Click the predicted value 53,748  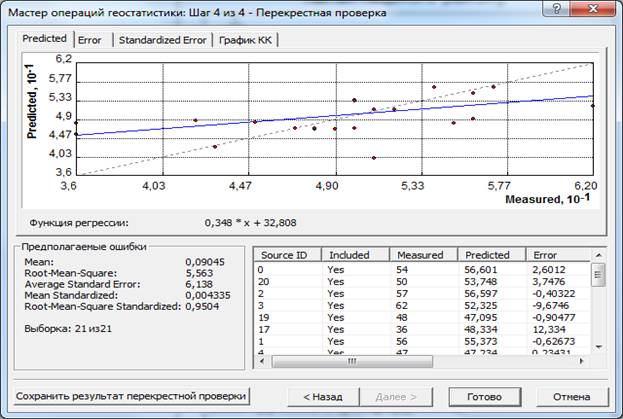click(x=481, y=282)
